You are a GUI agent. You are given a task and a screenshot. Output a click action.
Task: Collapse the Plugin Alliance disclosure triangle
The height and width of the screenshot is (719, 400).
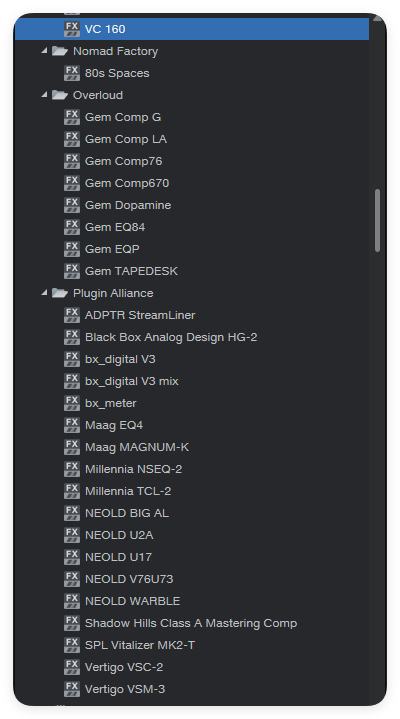44,293
